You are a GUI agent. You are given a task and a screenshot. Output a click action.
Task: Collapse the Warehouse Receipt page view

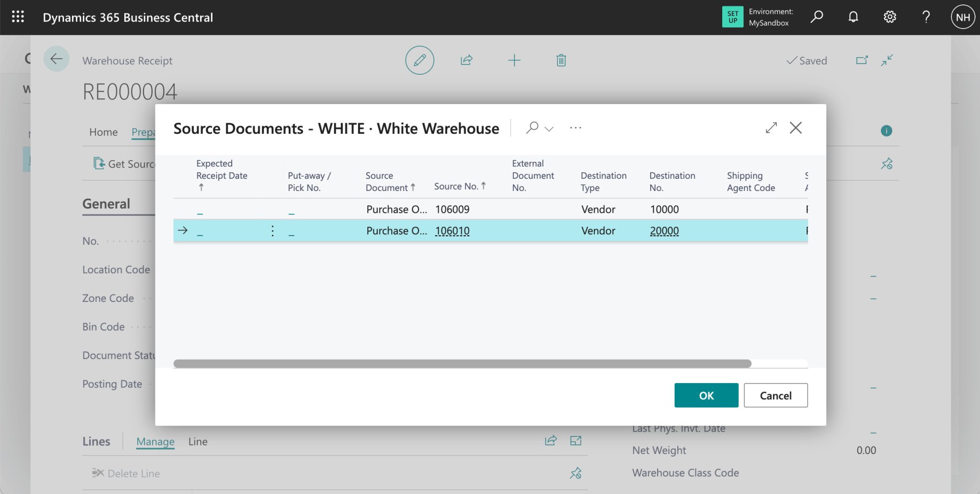pos(887,60)
